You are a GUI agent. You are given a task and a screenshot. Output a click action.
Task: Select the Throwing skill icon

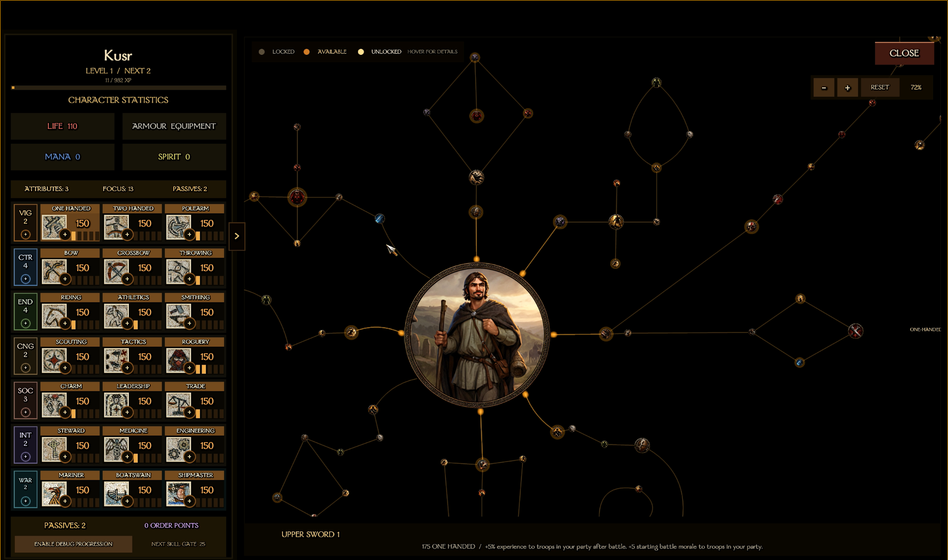[178, 271]
